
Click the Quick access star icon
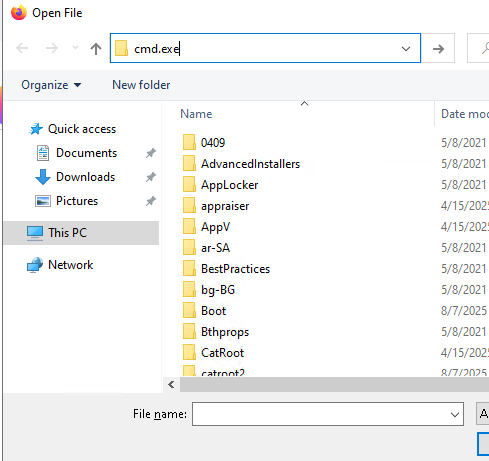pos(36,129)
